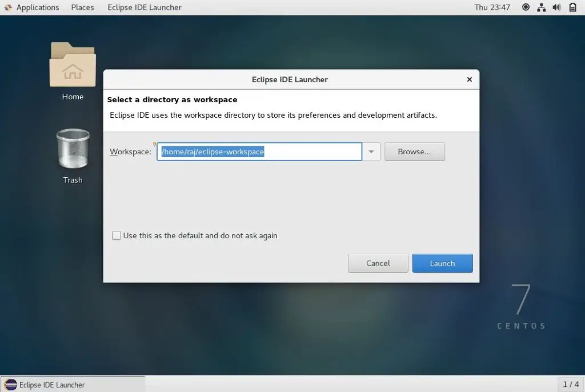Image resolution: width=585 pixels, height=392 pixels.
Task: Click the Browse... button
Action: coord(415,151)
